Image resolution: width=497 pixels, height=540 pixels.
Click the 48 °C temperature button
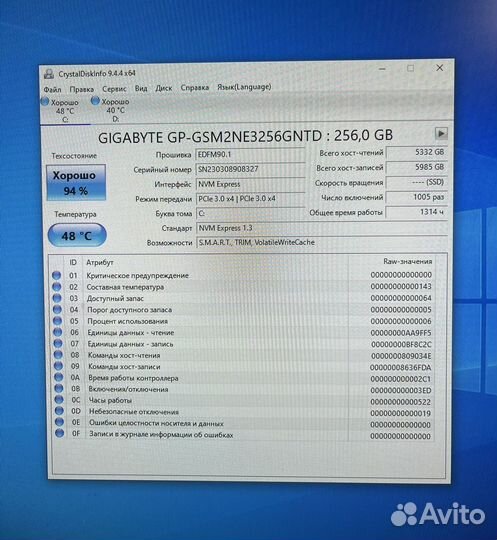pyautogui.click(x=77, y=236)
